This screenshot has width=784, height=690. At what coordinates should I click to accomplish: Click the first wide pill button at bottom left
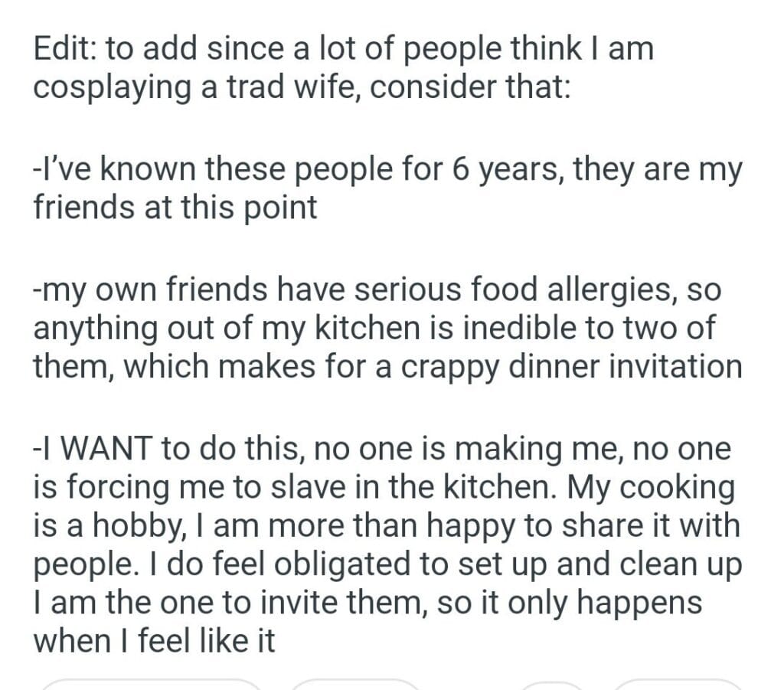point(149,684)
